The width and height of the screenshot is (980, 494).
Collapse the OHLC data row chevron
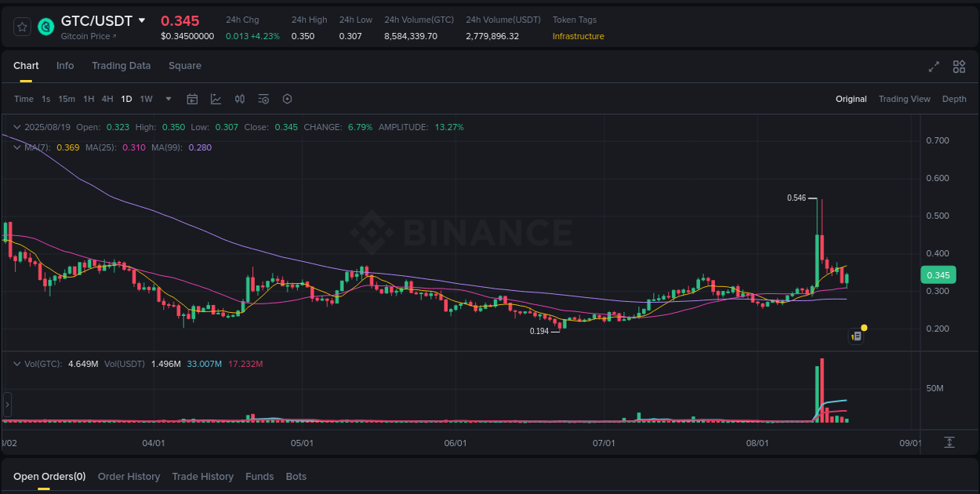click(x=16, y=126)
